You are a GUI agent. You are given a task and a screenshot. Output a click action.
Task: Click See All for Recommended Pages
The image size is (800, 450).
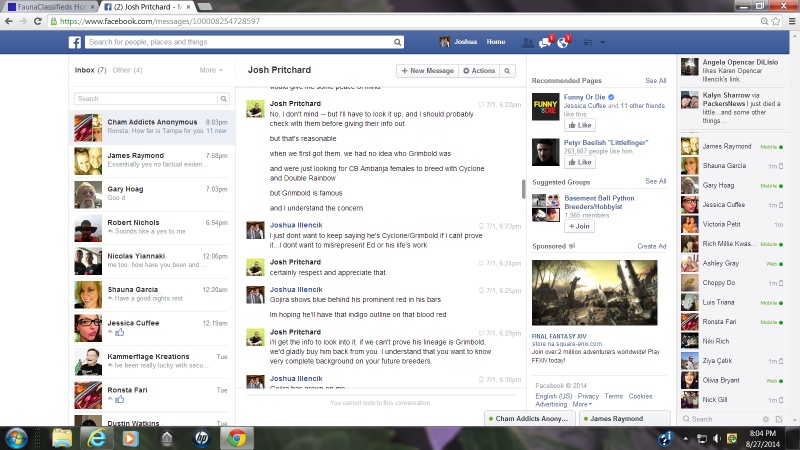[x=656, y=81]
